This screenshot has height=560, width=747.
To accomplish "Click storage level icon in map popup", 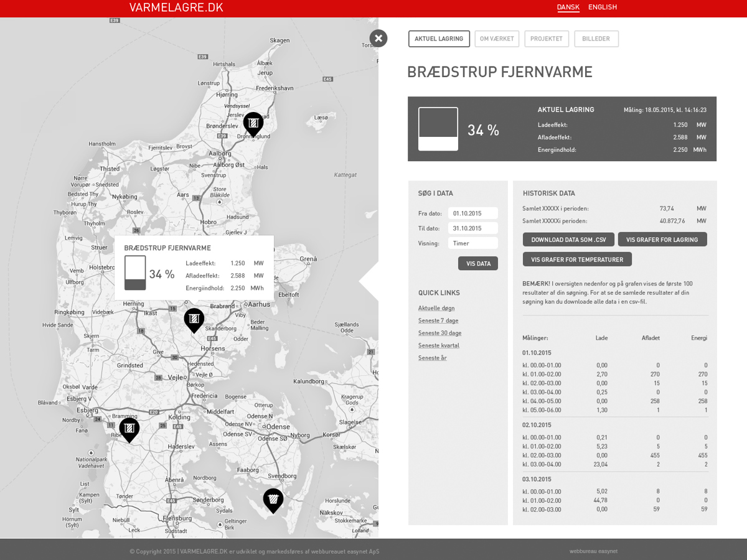I will pos(135,273).
